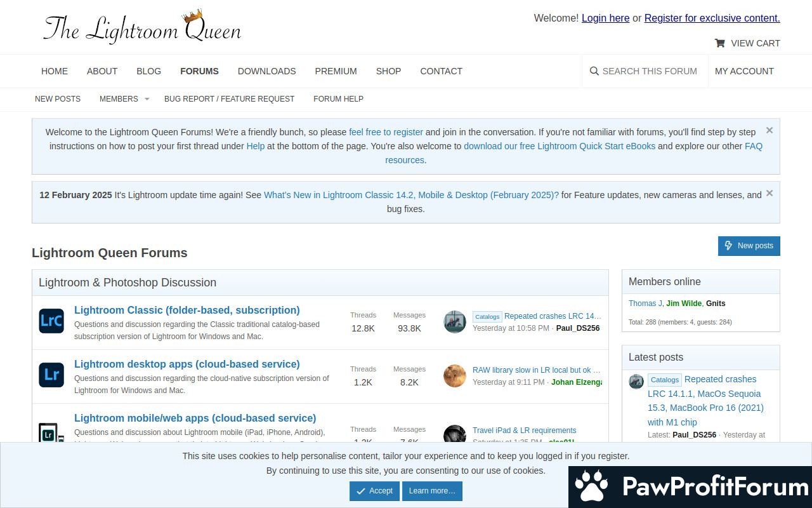Click the shopping cart icon
The image size is (812, 508).
719,43
